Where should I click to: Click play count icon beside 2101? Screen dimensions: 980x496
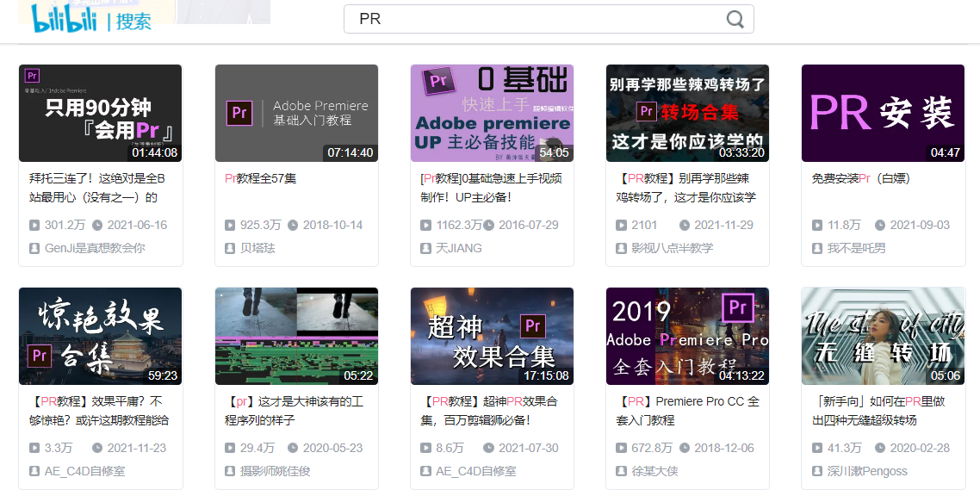tap(621, 225)
